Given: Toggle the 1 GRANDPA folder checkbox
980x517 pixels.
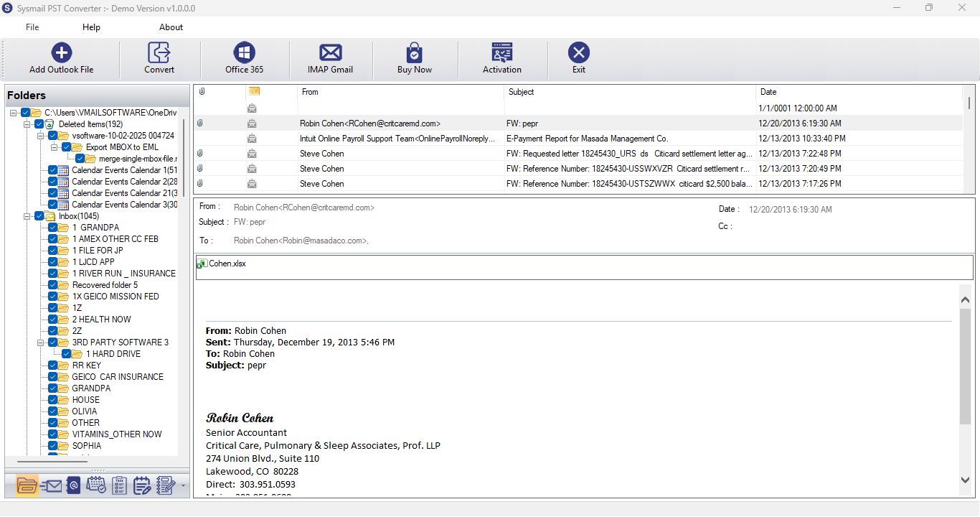Looking at the screenshot, I should 52,228.
